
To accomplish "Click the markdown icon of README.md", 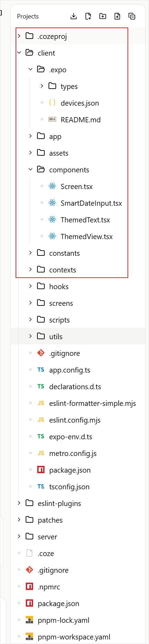I will (x=52, y=119).
